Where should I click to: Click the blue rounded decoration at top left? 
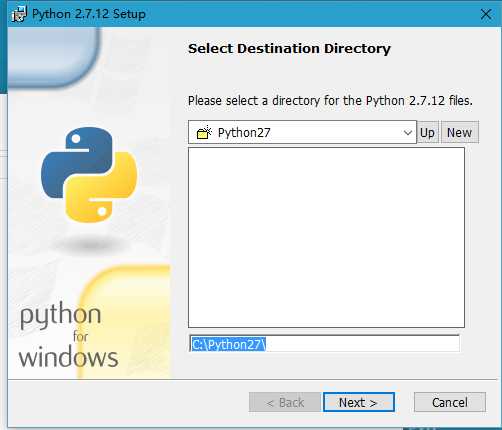tap(53, 57)
